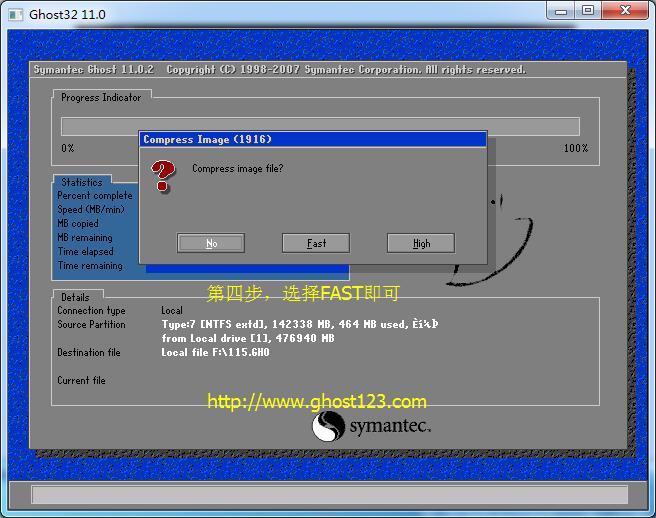Click the Symantec Ghost 11.0.2 copyright header
Screen dimensions: 656x518
pyautogui.click(x=279, y=69)
